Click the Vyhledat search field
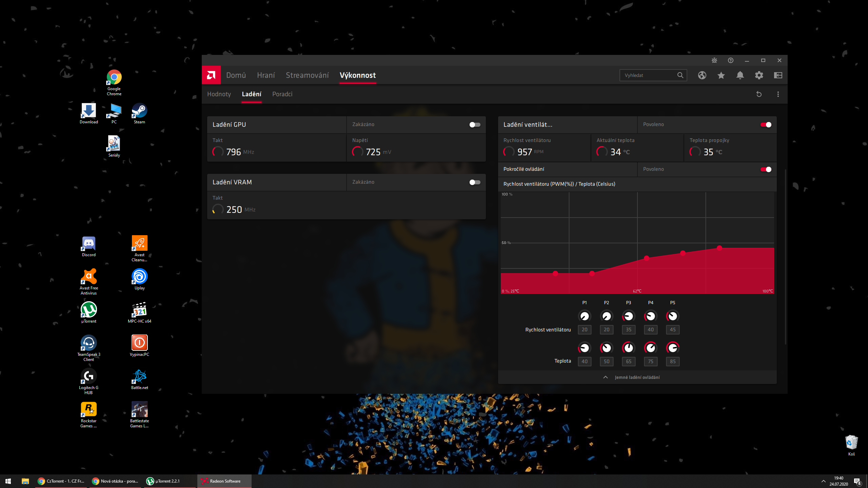 pos(648,75)
